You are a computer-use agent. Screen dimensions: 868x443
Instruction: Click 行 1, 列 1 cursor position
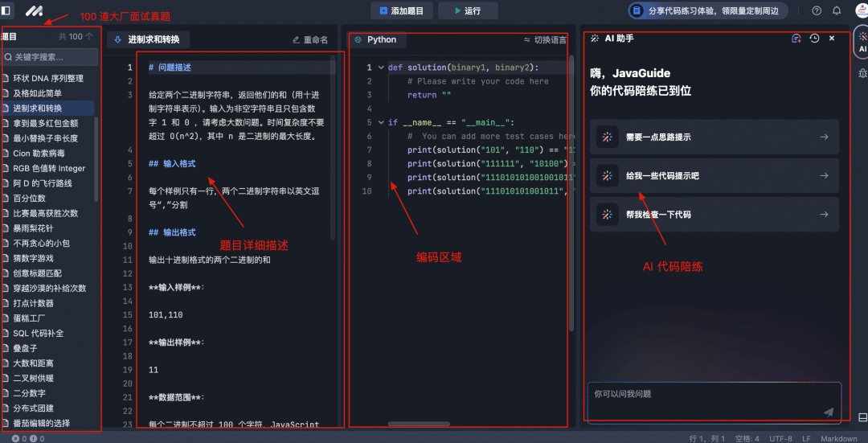pyautogui.click(x=707, y=438)
